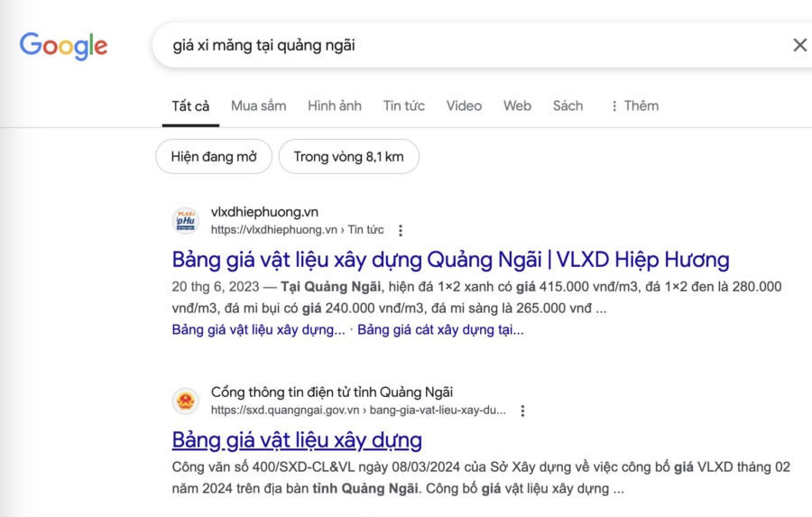Click the https://vlxdhiephuong.vn URL breadcrumb
Screen dimensions: 812x517
coord(297,229)
